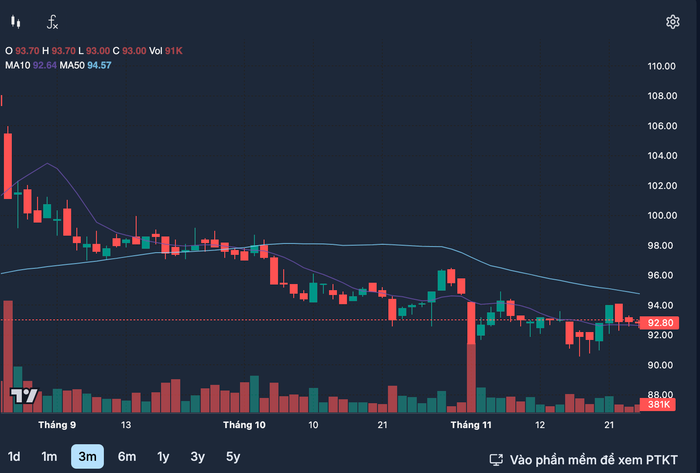Screen dimensions: 700x473
Task: Open the candlestick chart type selector
Action: (16, 22)
